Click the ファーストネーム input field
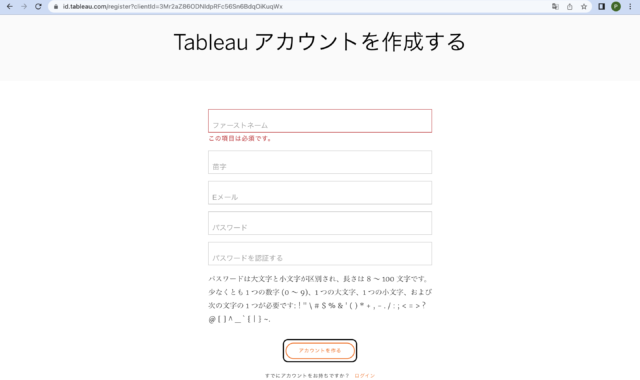The height and width of the screenshot is (380, 640). click(320, 121)
